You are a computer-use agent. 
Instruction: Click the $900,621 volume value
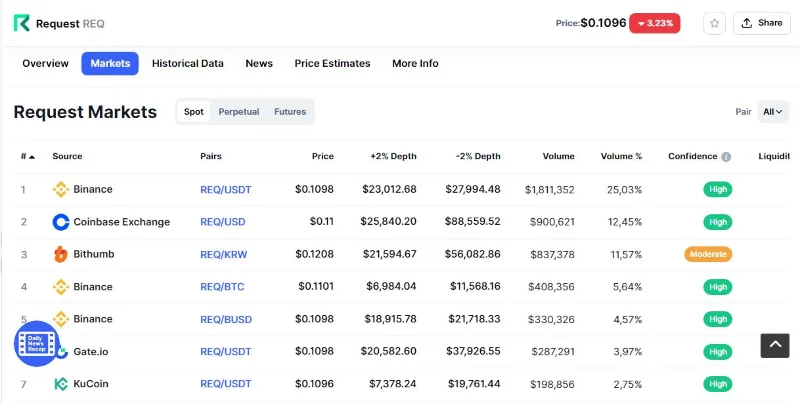(552, 222)
